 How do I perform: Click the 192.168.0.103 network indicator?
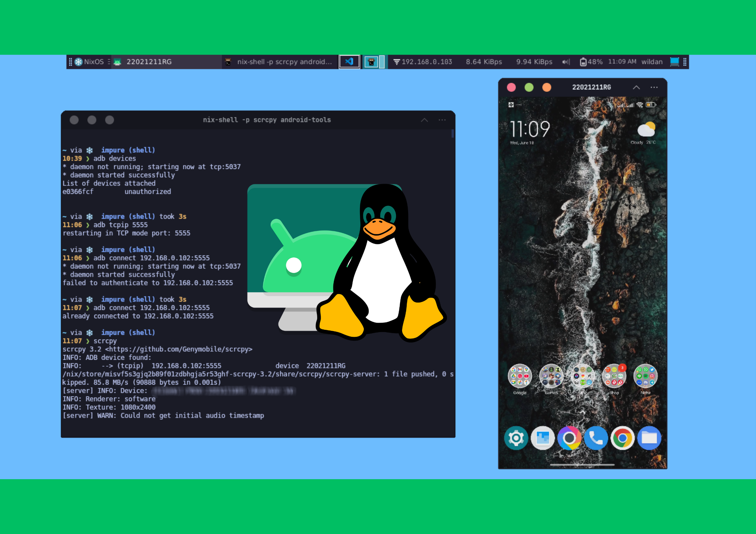pyautogui.click(x=423, y=62)
